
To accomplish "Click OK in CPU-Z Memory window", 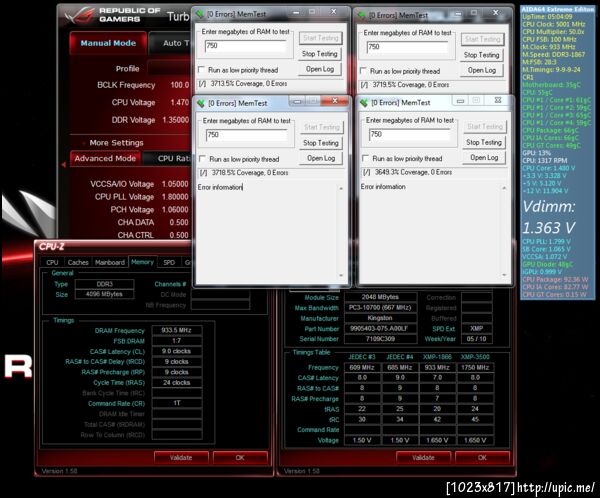I will click(240, 457).
